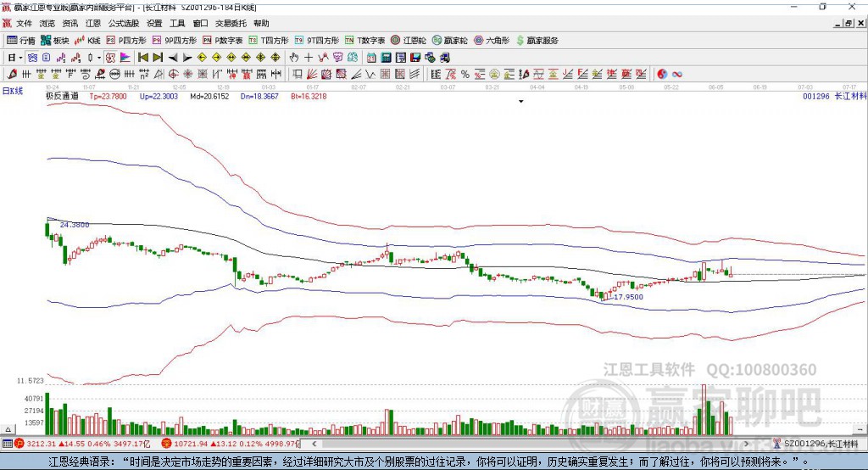The width and height of the screenshot is (868, 470).
Task: Click the Md=20.6152 indicator value
Action: 209,96
